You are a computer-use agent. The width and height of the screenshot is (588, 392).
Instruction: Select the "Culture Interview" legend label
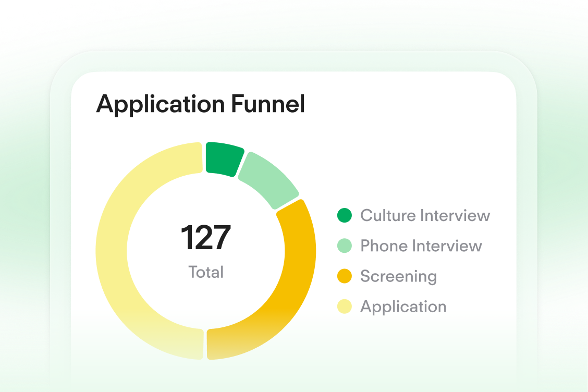425,215
